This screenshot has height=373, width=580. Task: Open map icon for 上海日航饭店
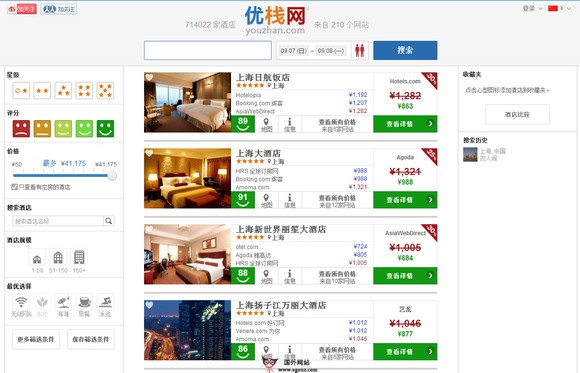click(x=266, y=124)
